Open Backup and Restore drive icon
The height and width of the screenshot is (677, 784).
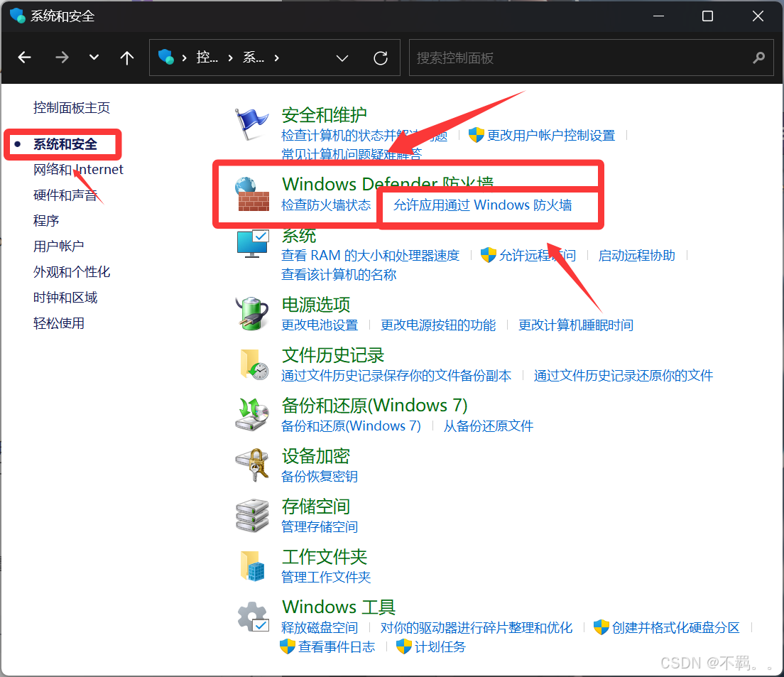point(252,414)
